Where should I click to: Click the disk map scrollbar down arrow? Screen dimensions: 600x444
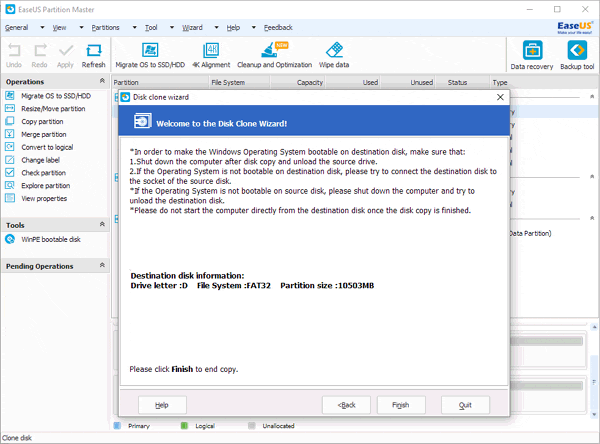(x=594, y=414)
